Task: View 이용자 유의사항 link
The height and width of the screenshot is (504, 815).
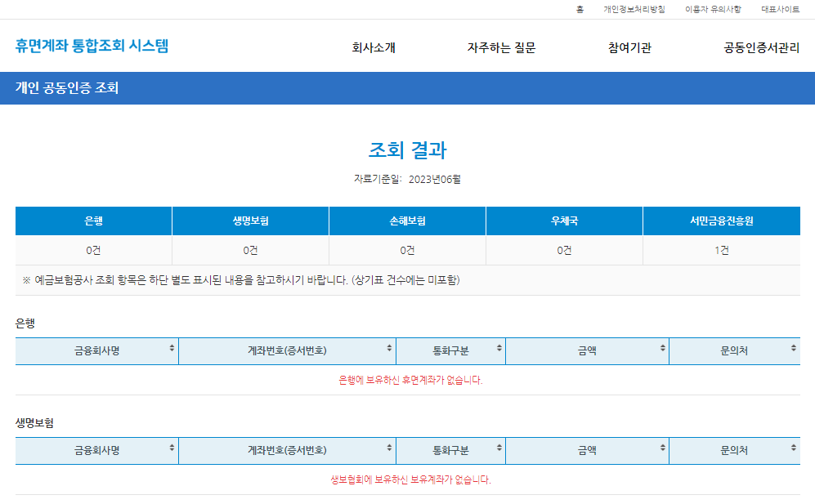Action: (x=712, y=9)
